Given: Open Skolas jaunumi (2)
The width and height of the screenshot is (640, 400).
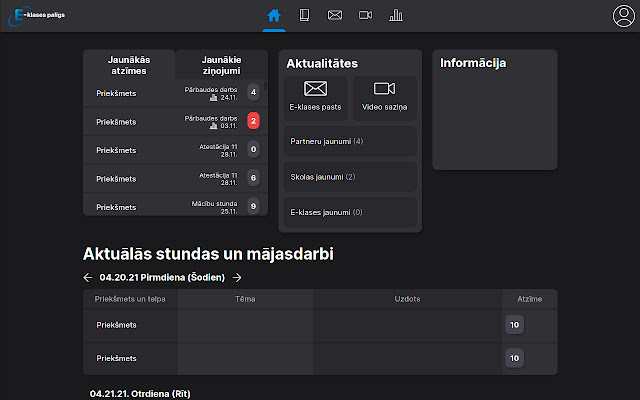Looking at the screenshot, I should (350, 177).
